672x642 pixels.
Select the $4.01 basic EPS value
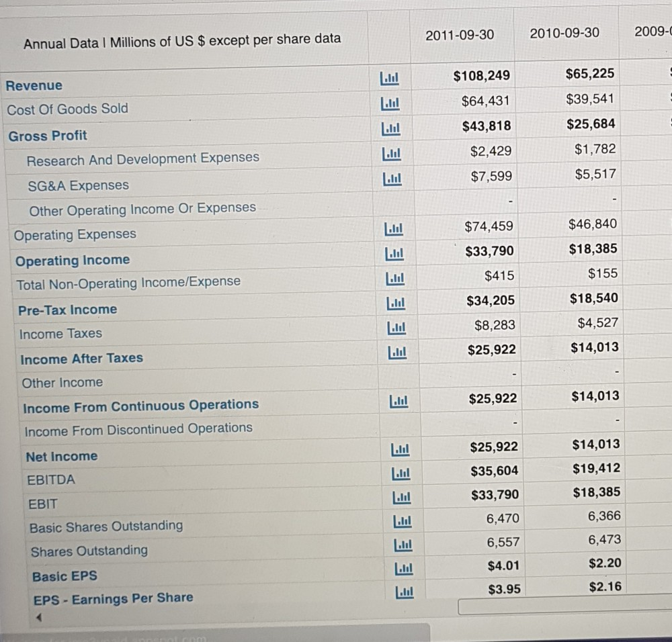pyautogui.click(x=503, y=565)
